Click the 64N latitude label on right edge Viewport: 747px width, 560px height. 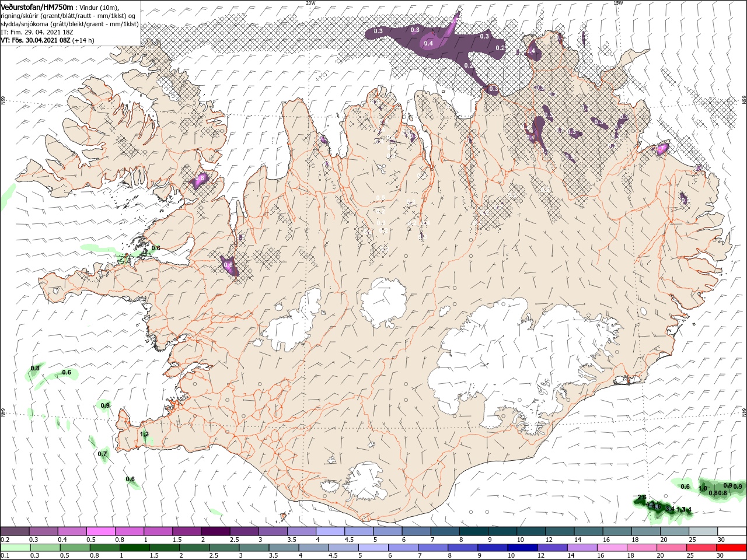tap(744, 412)
